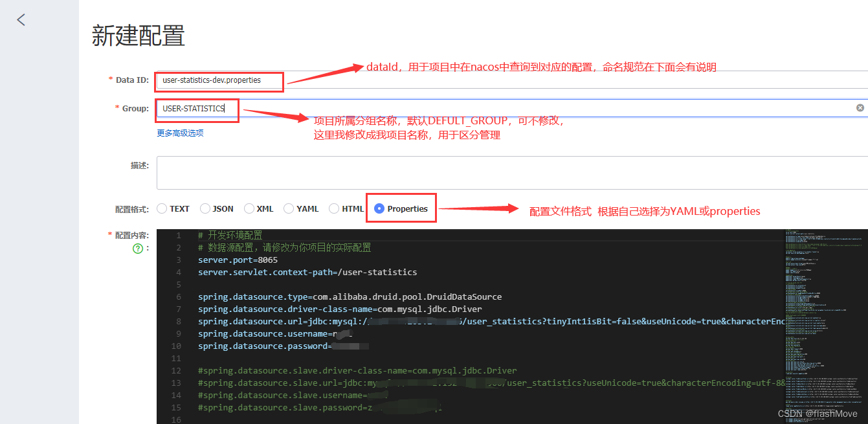This screenshot has width=868, height=424.
Task: Click line number 5 in the editor gutter
Action: click(x=178, y=284)
